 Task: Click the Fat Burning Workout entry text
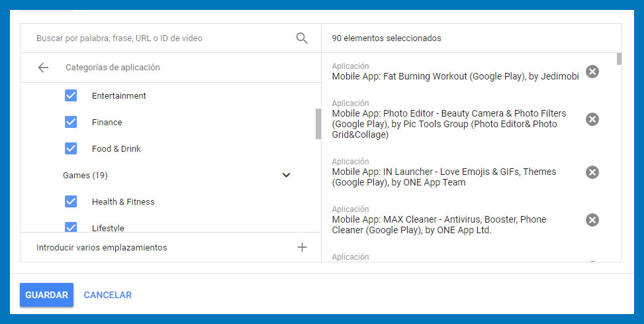point(455,76)
